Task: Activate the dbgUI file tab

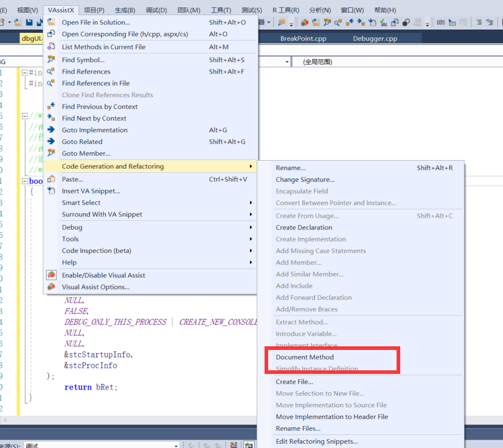Action: coord(31,39)
